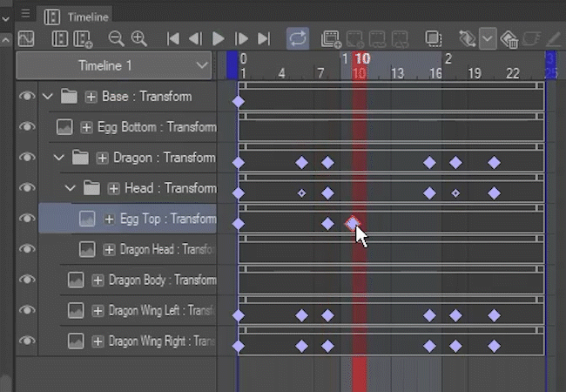Select the Dragon Head layer row
Screen dimensions: 566x392
click(127, 249)
